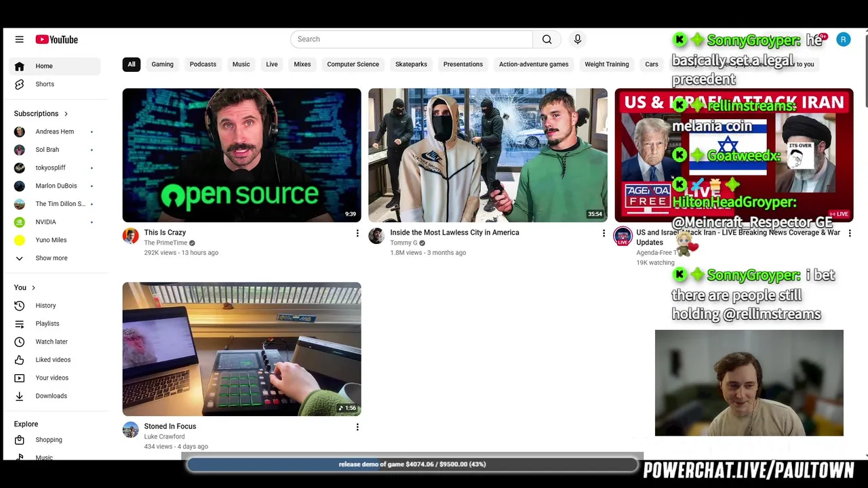Open History in the sidebar

56,306
